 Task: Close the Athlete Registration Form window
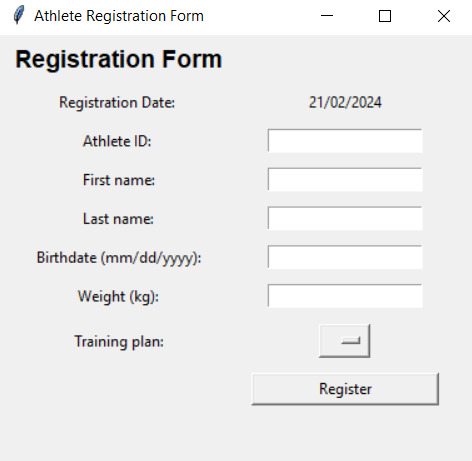(444, 16)
